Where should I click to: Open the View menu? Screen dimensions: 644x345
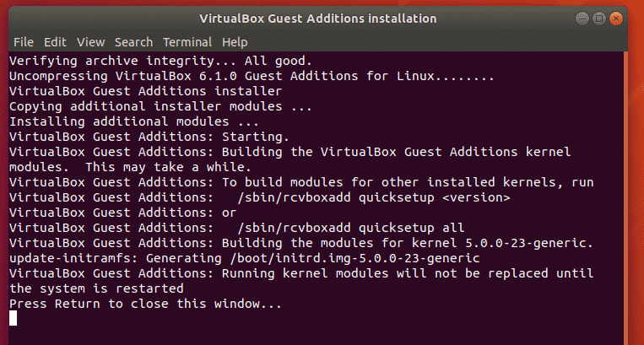point(90,42)
